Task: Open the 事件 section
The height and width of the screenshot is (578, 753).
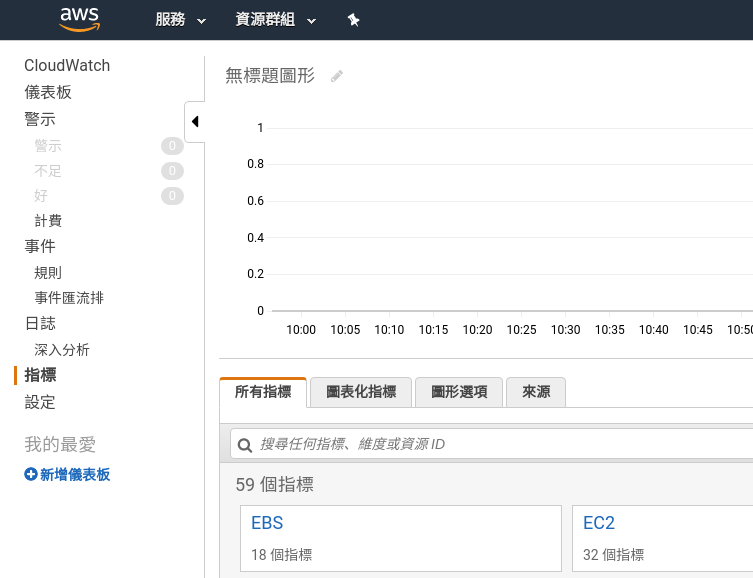Action: [40, 246]
